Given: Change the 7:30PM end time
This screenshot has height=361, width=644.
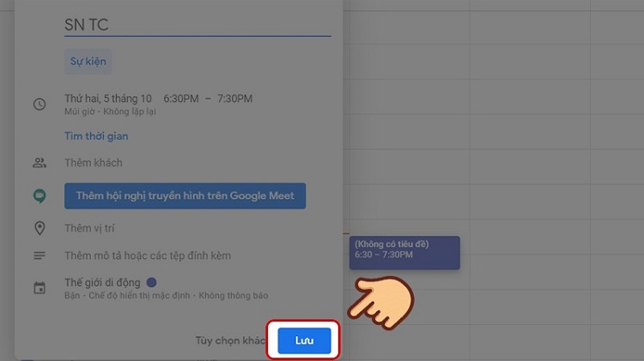Looking at the screenshot, I should point(234,99).
